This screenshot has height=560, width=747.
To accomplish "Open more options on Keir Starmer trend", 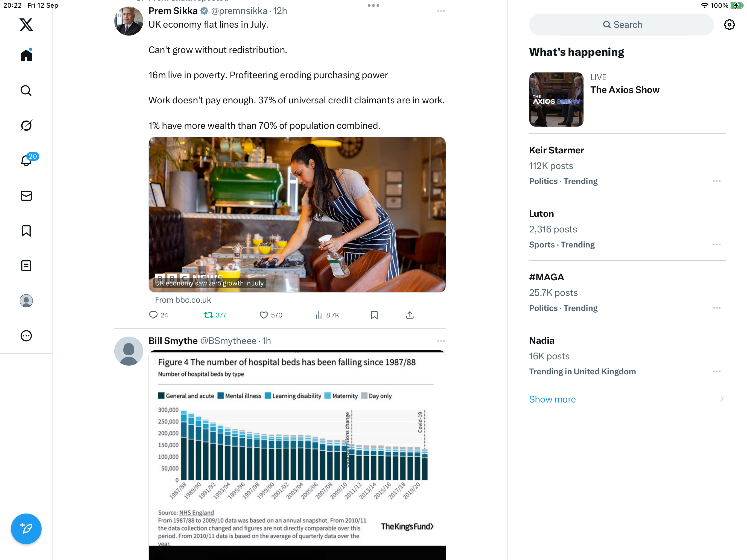I will [x=717, y=181].
